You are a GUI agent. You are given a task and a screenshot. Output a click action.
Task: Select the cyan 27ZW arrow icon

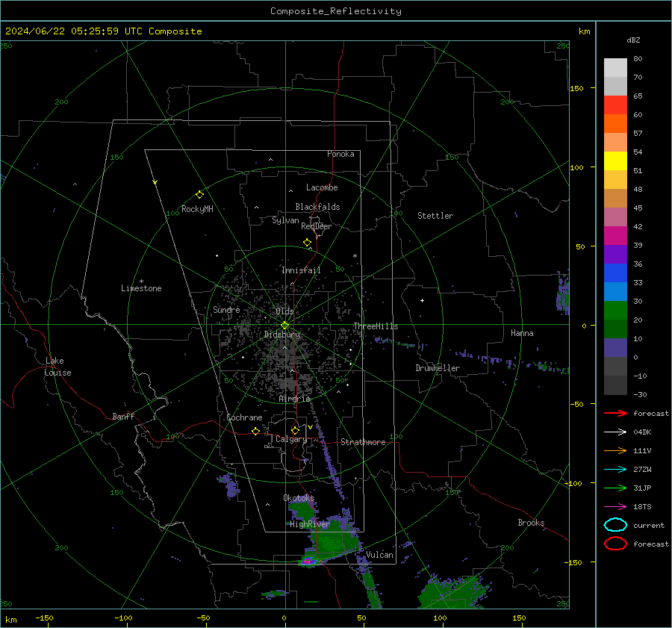click(615, 470)
